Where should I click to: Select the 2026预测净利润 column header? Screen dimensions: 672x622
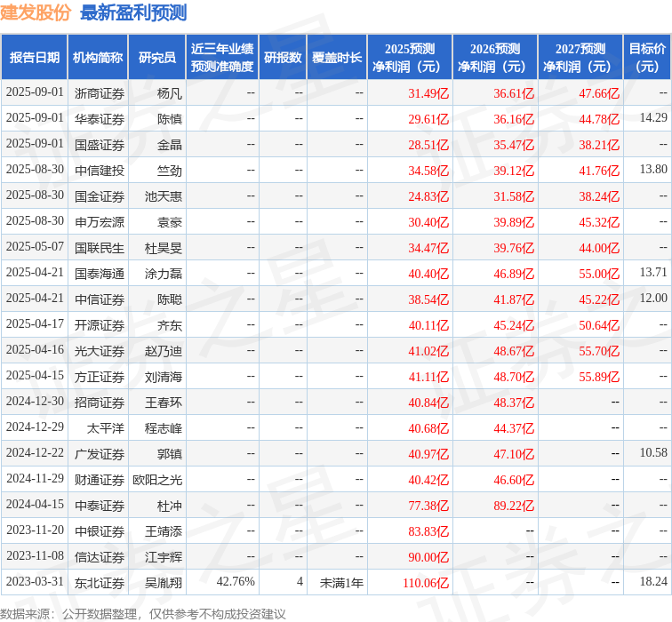tap(495, 58)
